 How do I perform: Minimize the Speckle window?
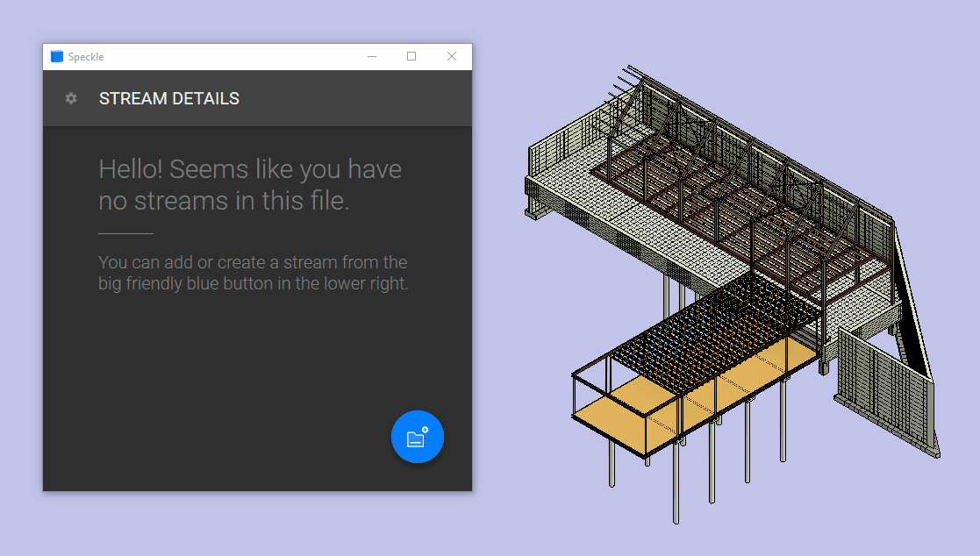click(x=372, y=56)
